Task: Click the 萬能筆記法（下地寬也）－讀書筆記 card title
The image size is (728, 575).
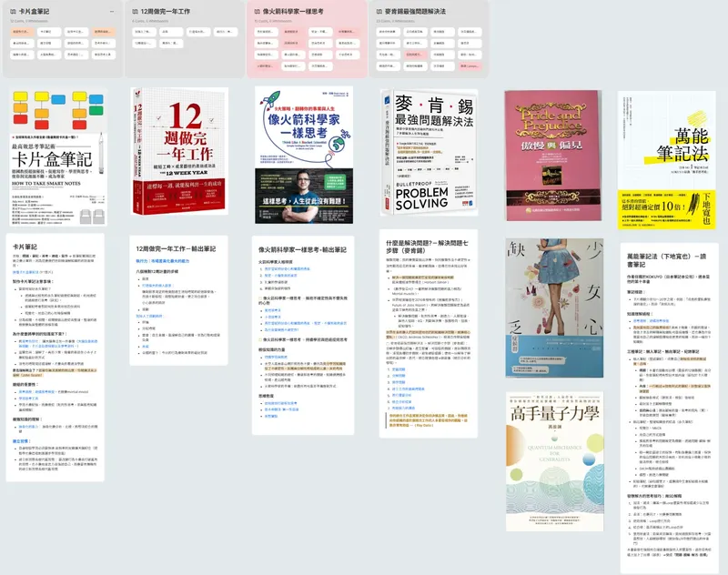Action: [669, 260]
